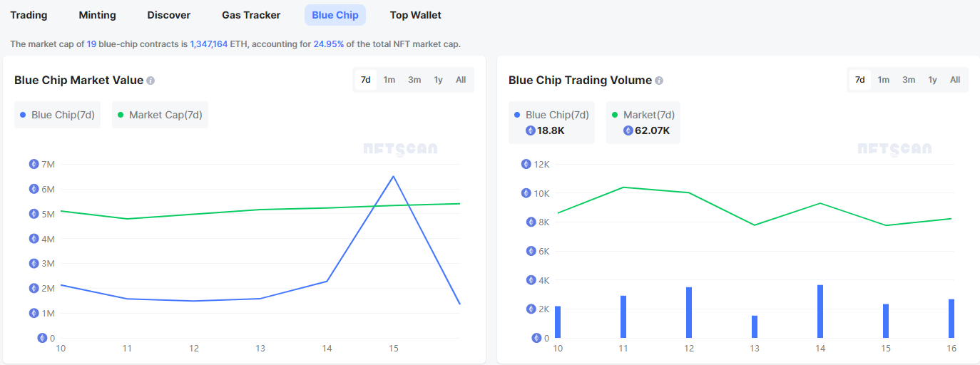Viewport: 980px width, 365px height.
Task: Click info icon beside Blue Chip Trading Volume
Action: coord(659,81)
